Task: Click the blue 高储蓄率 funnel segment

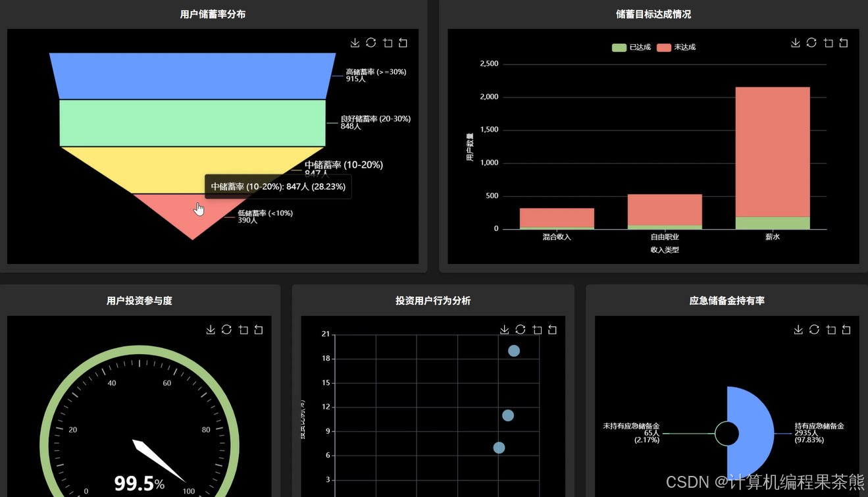Action: [193, 76]
